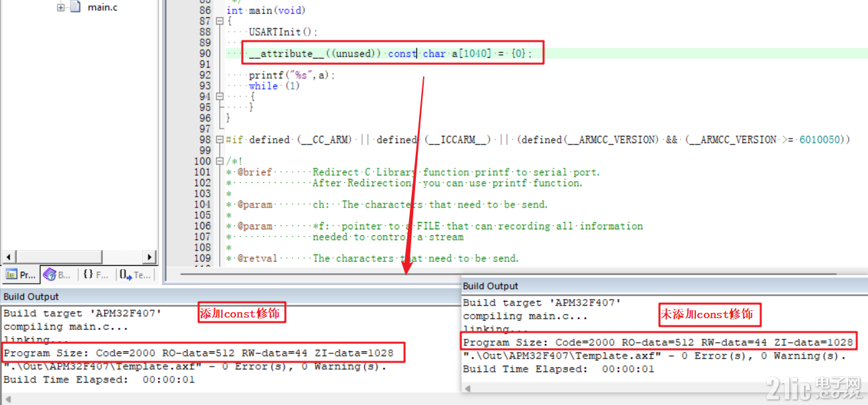Switch to the Project tab (Pr...)
868x405 pixels.
click(x=21, y=274)
